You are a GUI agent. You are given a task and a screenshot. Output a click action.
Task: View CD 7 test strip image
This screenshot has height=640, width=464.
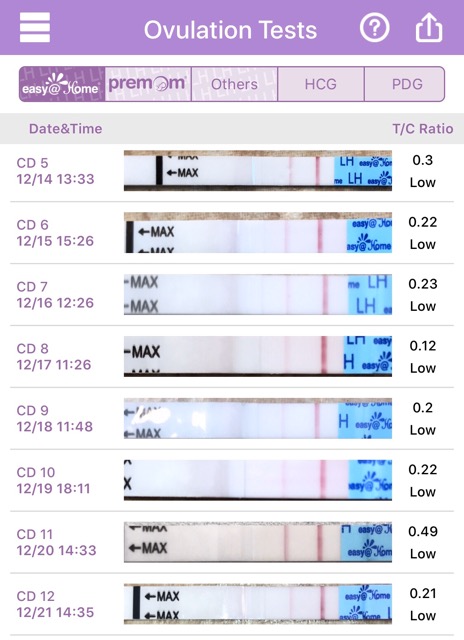[x=258, y=294]
